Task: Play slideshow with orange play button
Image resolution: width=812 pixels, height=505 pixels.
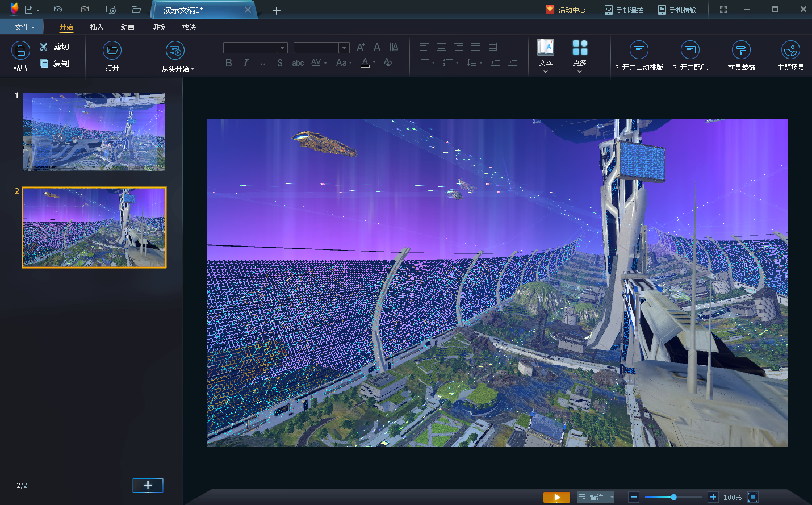Action: click(x=556, y=497)
